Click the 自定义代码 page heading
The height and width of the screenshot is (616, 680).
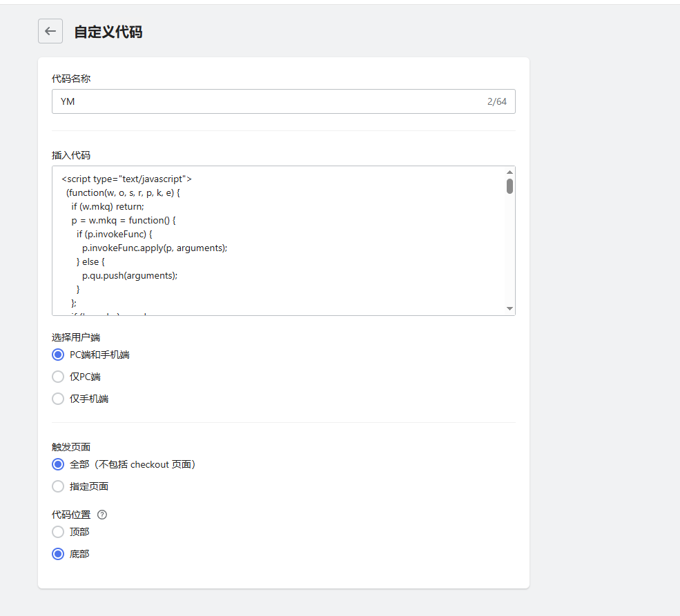108,32
